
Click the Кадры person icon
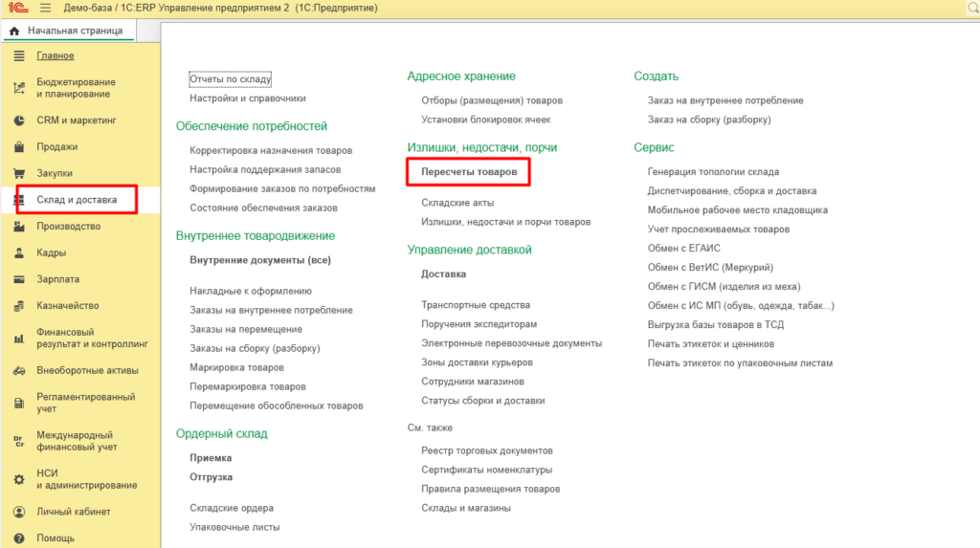pos(19,253)
